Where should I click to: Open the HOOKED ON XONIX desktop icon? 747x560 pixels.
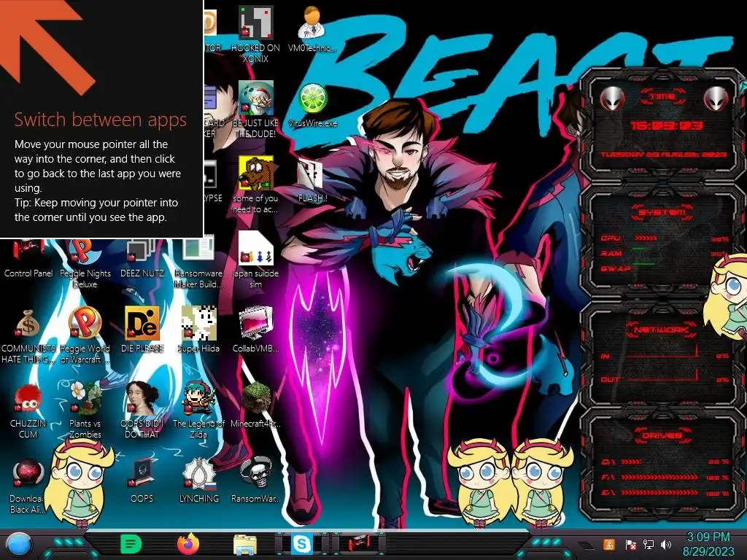255,34
